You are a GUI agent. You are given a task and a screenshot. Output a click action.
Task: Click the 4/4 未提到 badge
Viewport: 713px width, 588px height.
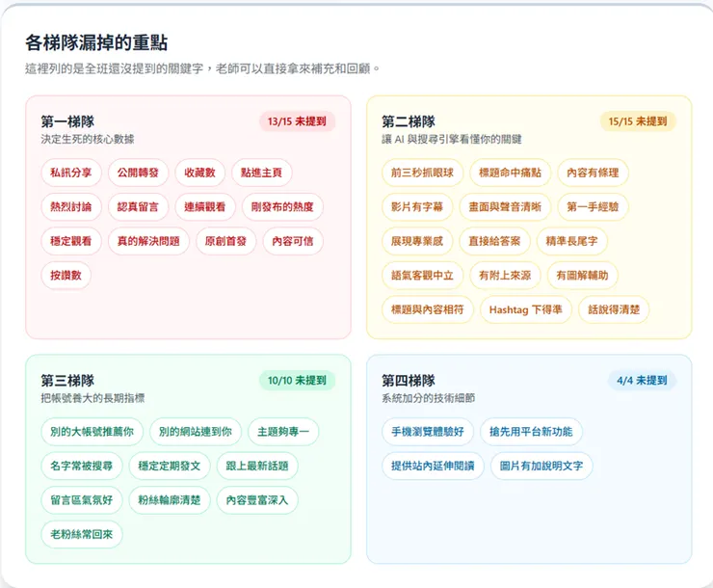coord(642,381)
